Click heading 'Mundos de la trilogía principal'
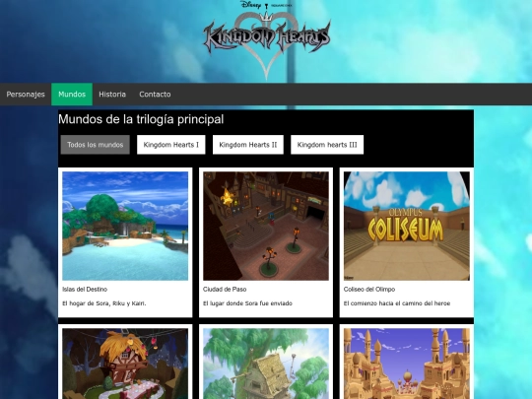 pos(141,119)
